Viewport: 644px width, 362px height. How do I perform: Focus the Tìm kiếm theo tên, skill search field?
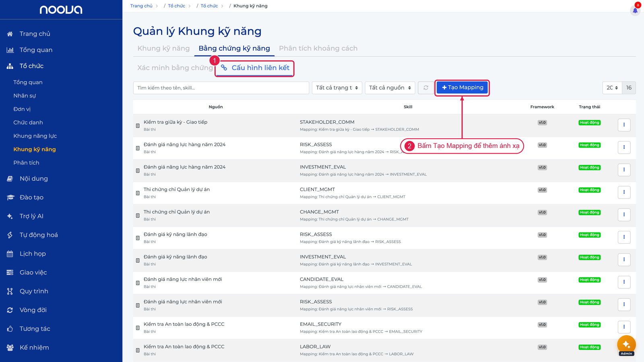pyautogui.click(x=221, y=88)
